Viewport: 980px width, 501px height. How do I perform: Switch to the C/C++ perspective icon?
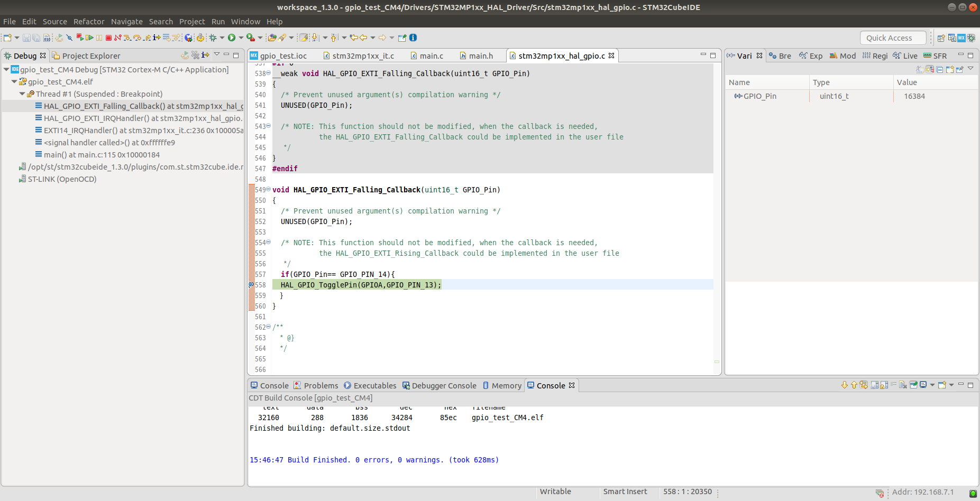(x=952, y=38)
